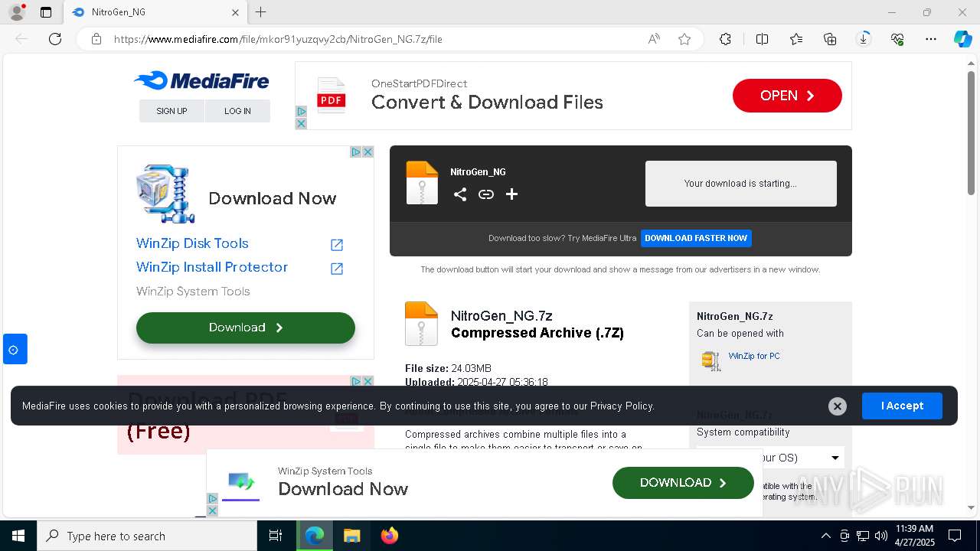This screenshot has height=551, width=980.
Task: Click the Edge profile avatar icon
Action: [16, 12]
